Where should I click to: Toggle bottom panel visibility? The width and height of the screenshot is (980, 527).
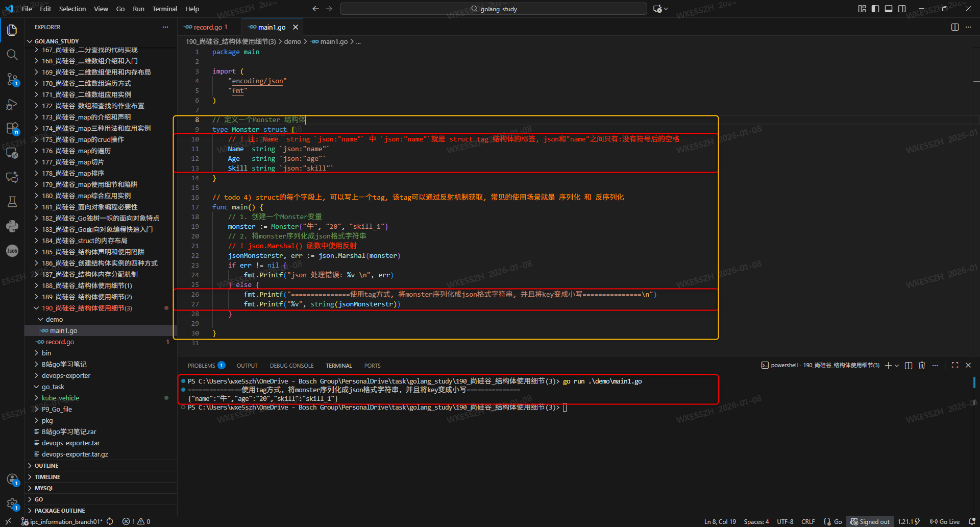coord(889,9)
